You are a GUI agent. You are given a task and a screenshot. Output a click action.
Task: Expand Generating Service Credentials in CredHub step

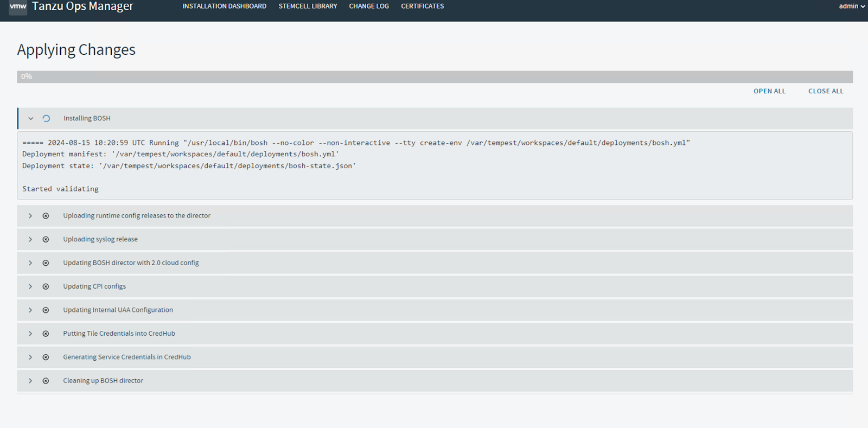(x=30, y=357)
